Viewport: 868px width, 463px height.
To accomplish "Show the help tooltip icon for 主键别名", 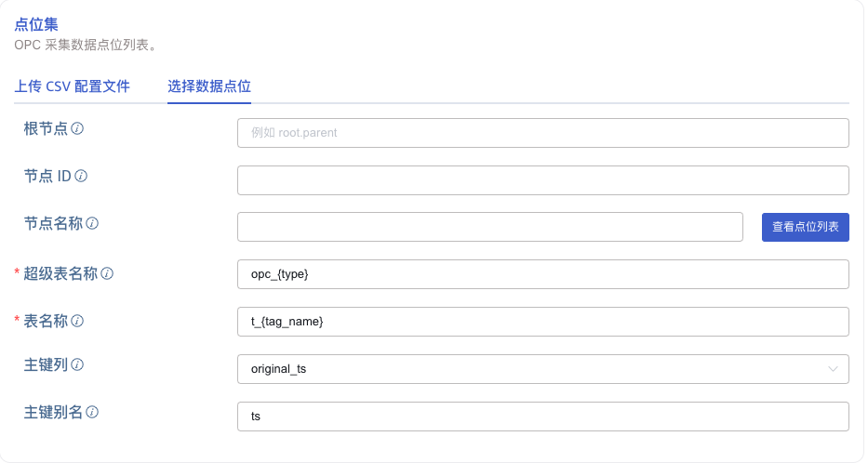I will click(x=92, y=412).
